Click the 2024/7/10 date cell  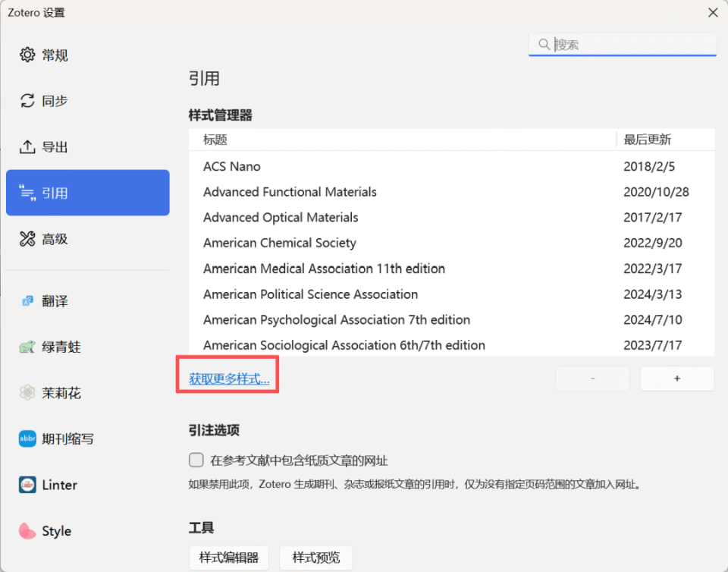[x=652, y=319]
